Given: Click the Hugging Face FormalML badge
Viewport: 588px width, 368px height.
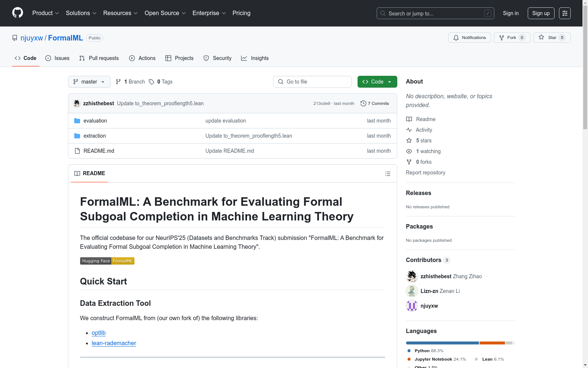Looking at the screenshot, I should [x=107, y=261].
